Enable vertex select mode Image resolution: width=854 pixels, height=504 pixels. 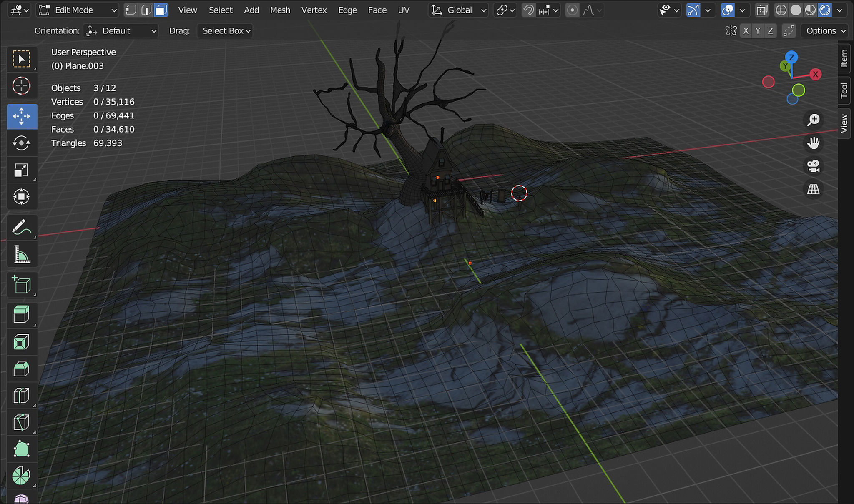tap(131, 10)
